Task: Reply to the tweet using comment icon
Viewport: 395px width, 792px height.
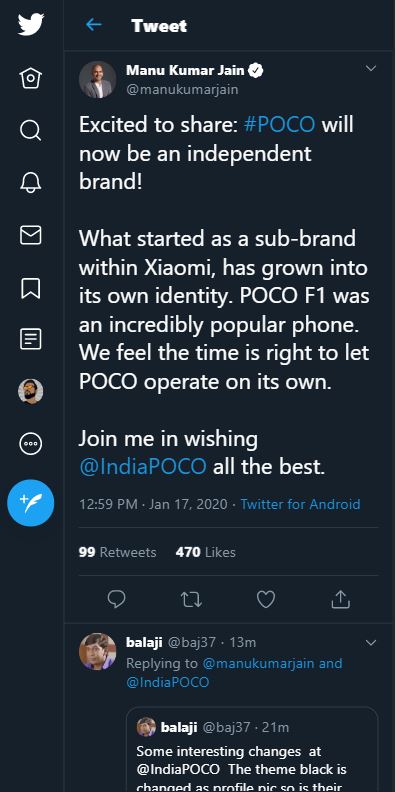Action: (117, 599)
